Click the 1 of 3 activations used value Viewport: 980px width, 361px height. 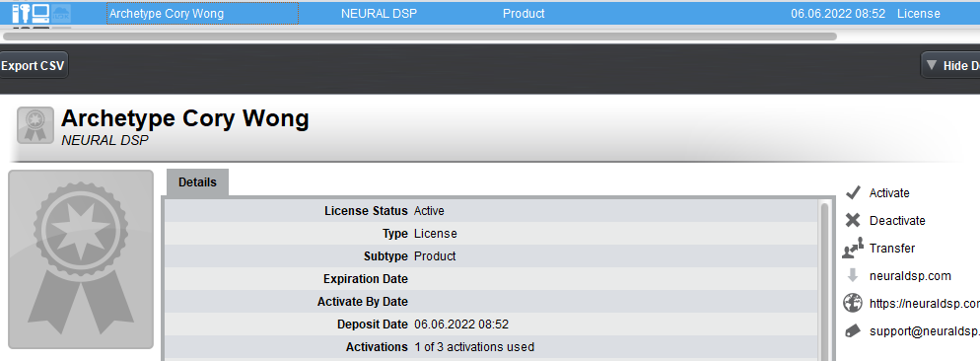474,346
